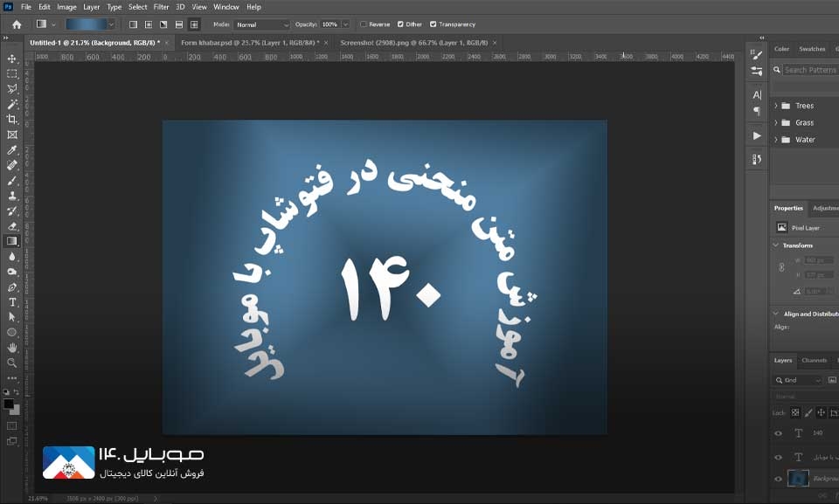The image size is (839, 504).
Task: Toggle the Dither checkbox
Action: 401,24
